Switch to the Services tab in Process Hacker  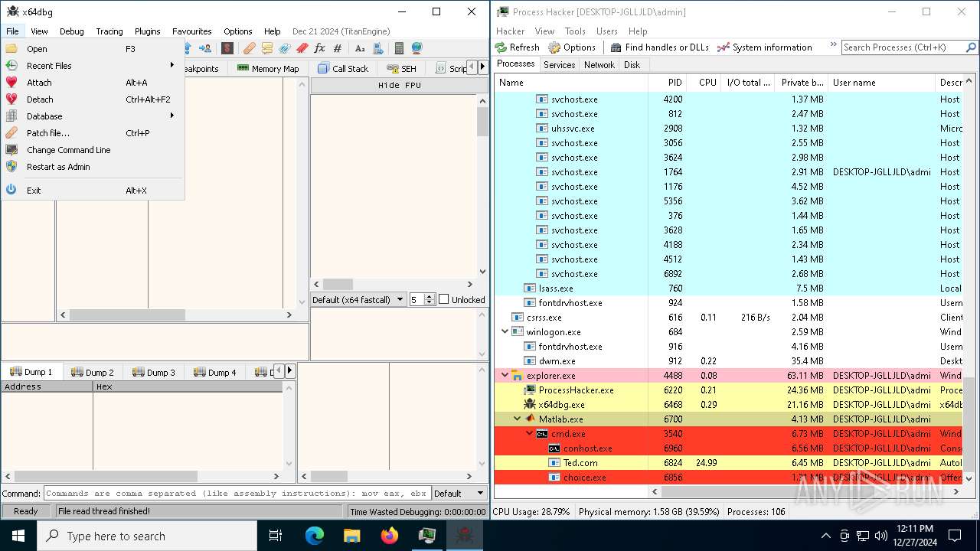coord(559,65)
